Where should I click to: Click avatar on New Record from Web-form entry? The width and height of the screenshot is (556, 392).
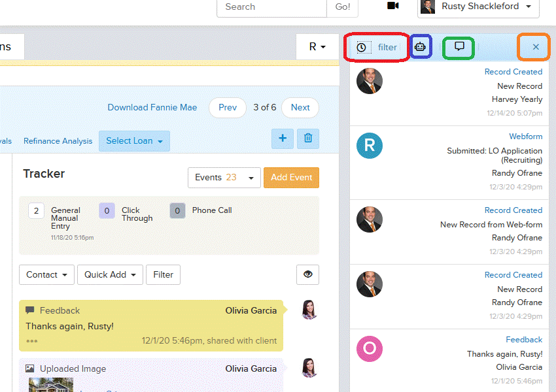pos(370,220)
